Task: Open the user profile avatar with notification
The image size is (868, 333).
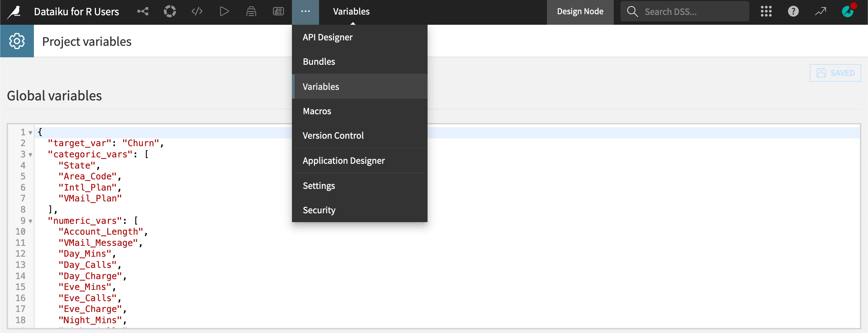Action: coord(848,11)
